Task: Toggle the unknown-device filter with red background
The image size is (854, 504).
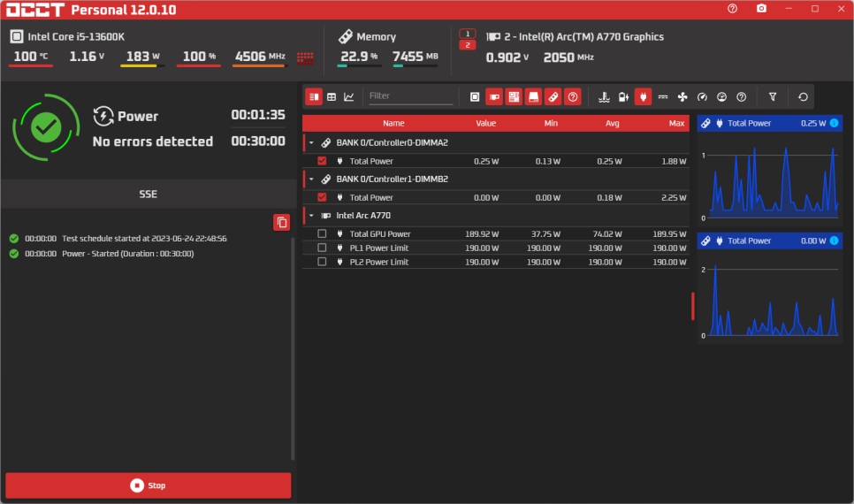Action: [572, 97]
